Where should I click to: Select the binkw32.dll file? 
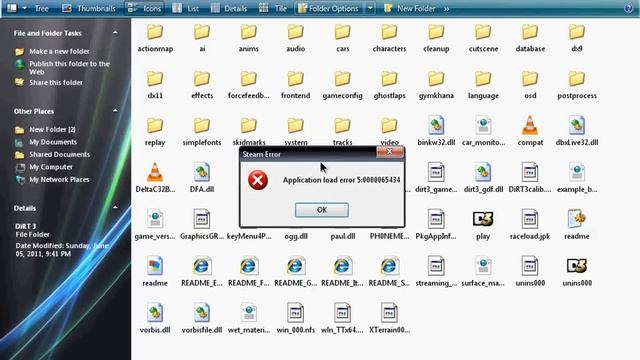(x=436, y=131)
